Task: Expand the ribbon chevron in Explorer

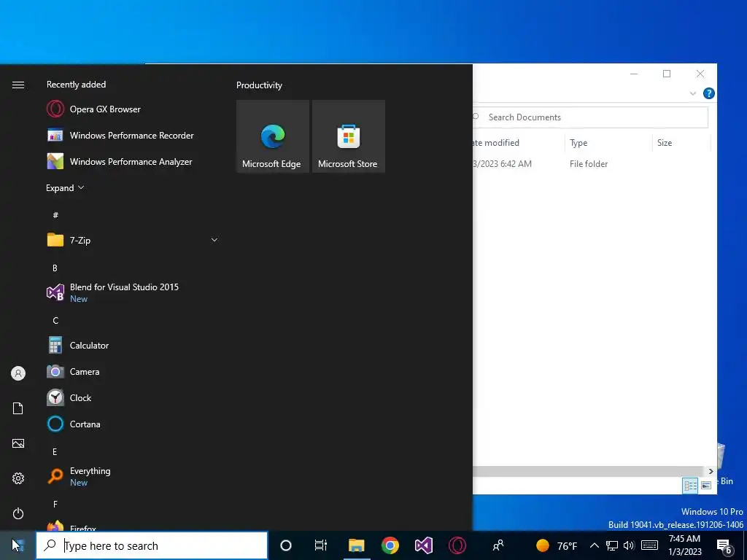Action: (x=693, y=93)
